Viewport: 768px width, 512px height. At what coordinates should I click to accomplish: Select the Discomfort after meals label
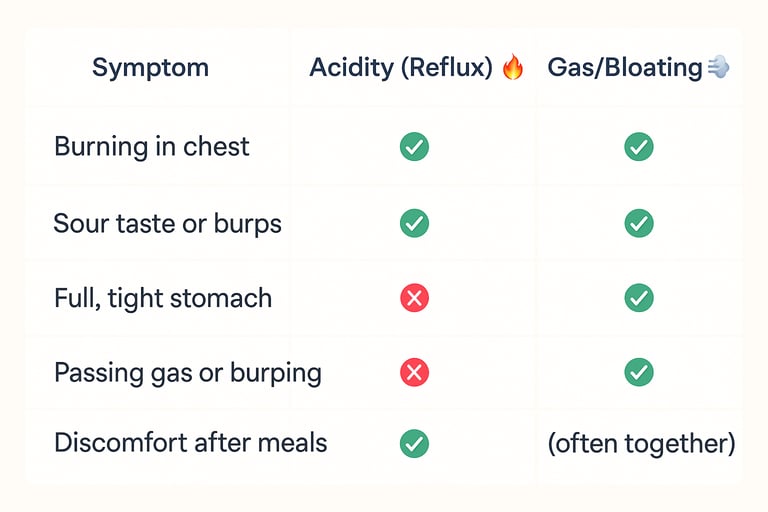click(190, 443)
